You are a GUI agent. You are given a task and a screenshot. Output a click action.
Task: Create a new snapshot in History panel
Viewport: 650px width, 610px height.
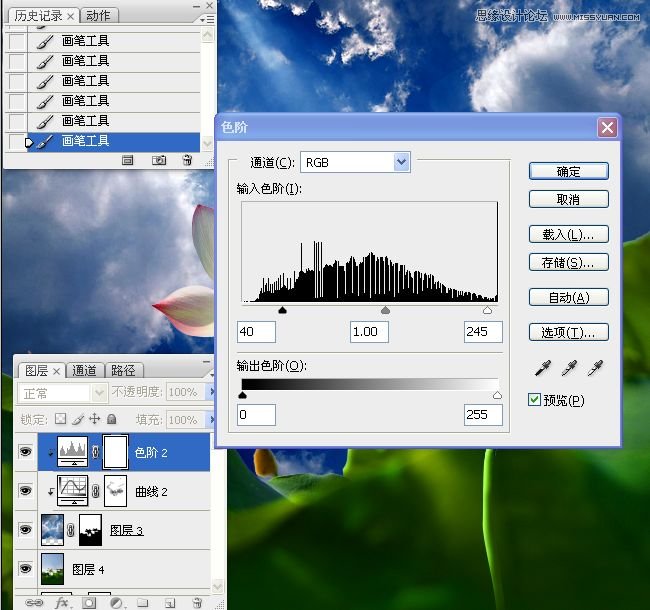[x=159, y=160]
